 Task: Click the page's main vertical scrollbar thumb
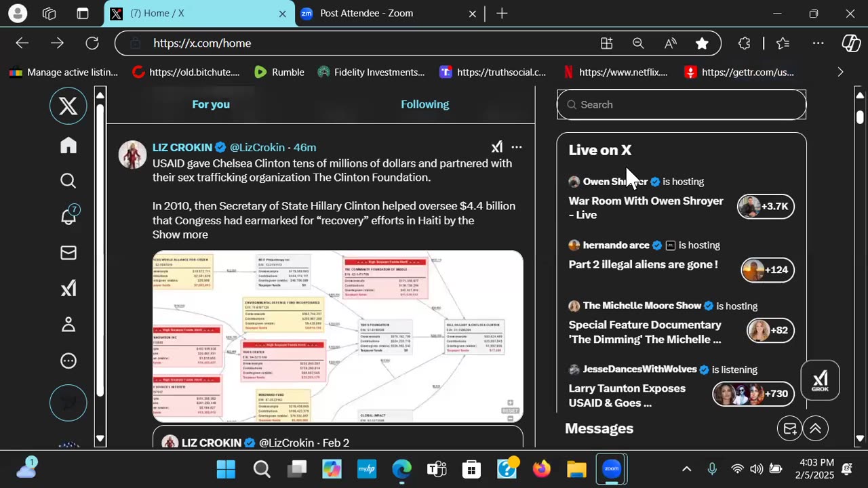[x=860, y=117]
